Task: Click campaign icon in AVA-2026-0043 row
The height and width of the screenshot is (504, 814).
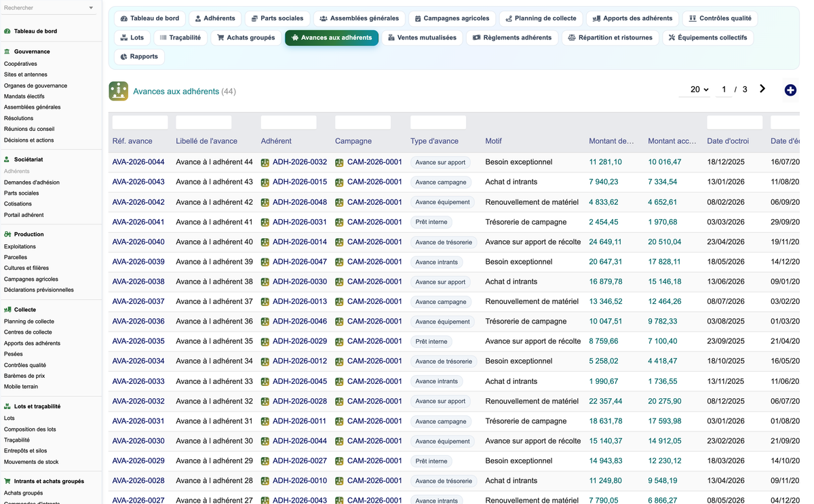Action: pos(339,182)
